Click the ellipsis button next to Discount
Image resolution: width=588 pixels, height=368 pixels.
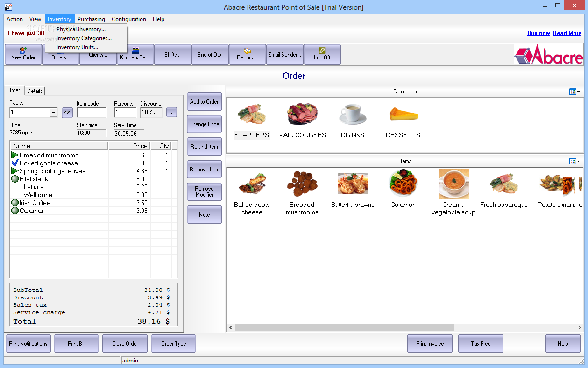pyautogui.click(x=171, y=112)
